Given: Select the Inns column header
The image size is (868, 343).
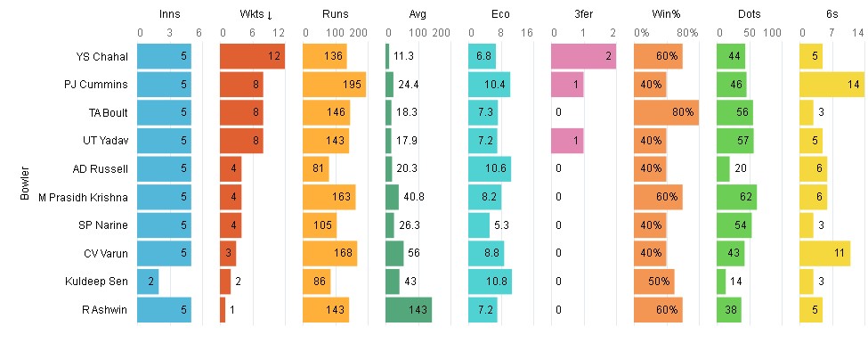Looking at the screenshot, I should [x=169, y=15].
